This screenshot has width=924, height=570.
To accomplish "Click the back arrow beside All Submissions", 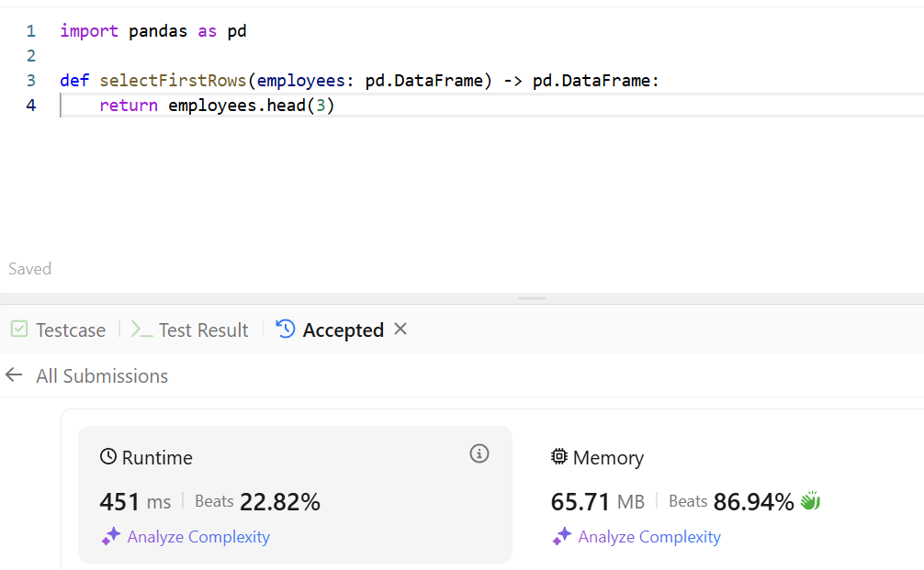I will (x=14, y=375).
